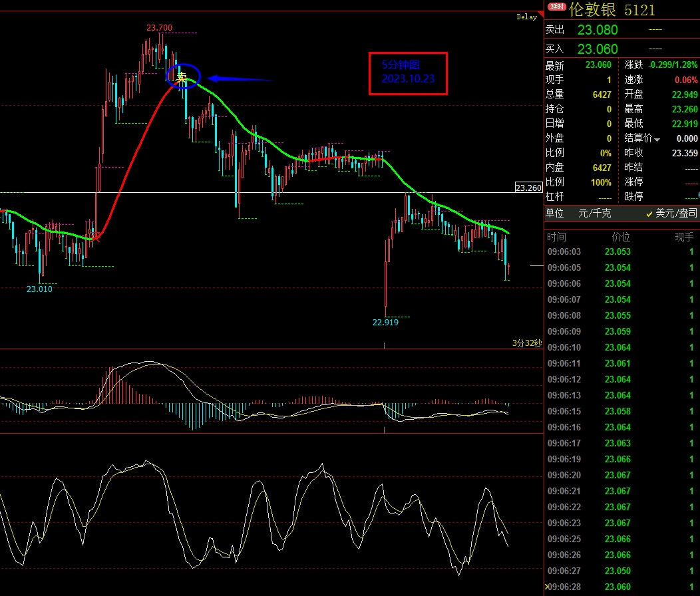
Task: Click the 现手 column header in tick list
Action: pyautogui.click(x=684, y=237)
